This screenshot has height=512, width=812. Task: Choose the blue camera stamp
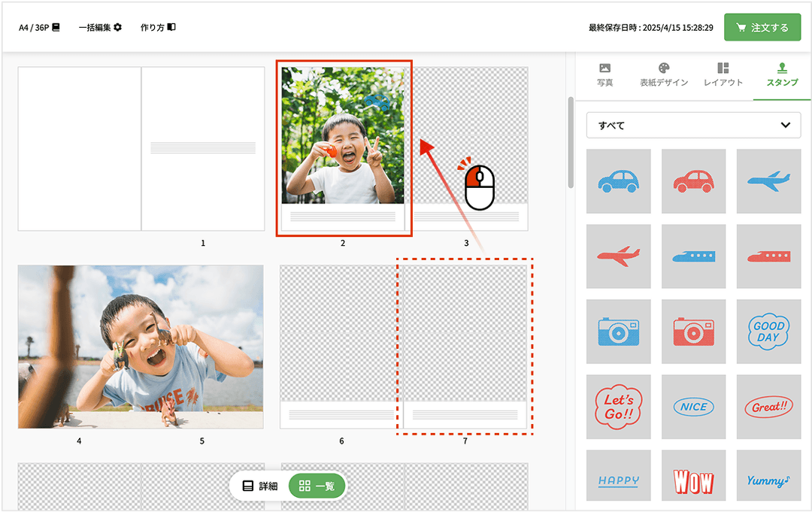[618, 332]
